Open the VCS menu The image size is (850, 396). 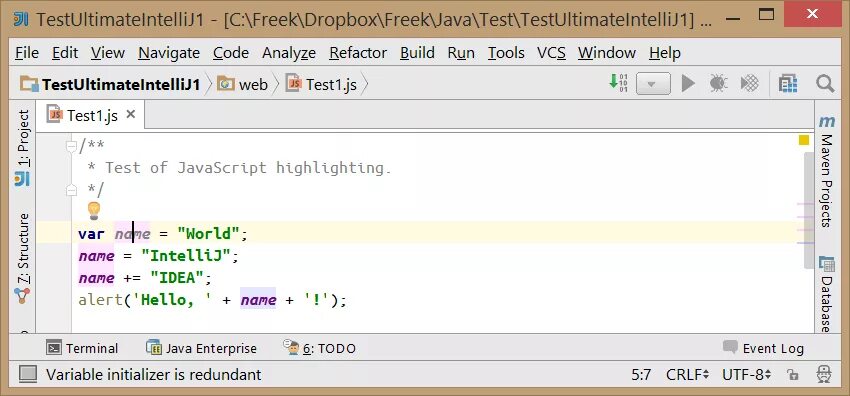pos(551,53)
